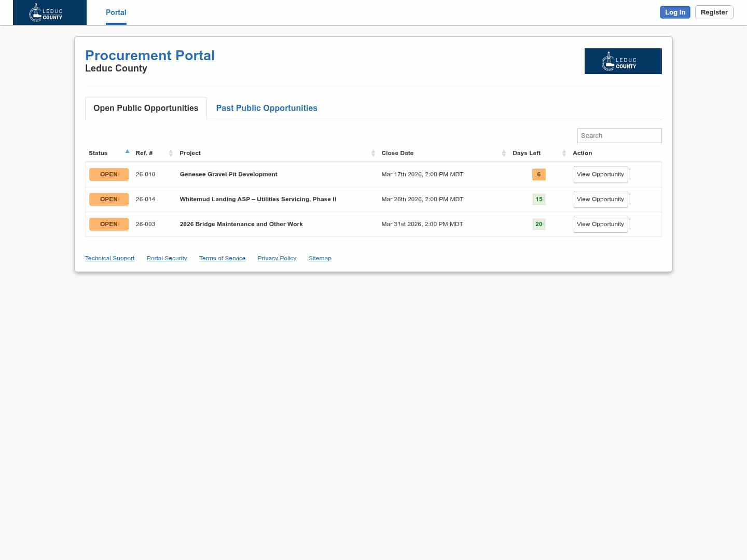View Opportunity for 2026 Bridge Maintenance
This screenshot has width=747, height=560.
click(600, 224)
